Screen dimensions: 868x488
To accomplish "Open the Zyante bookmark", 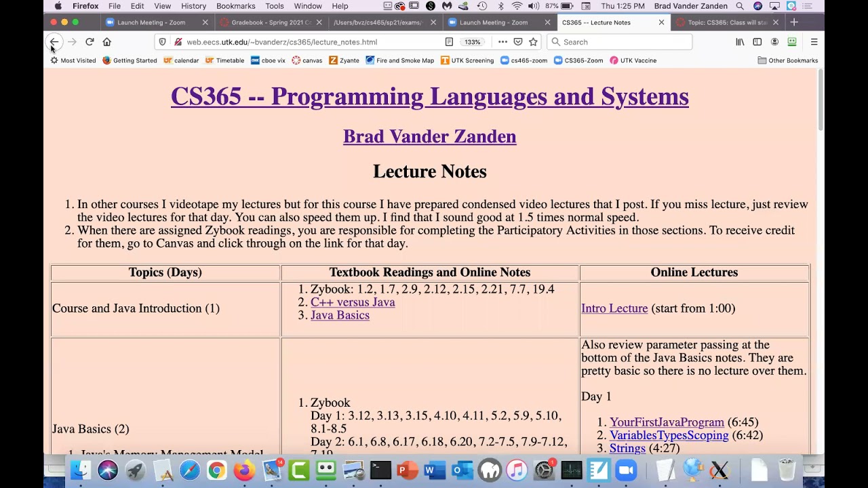I will [x=344, y=60].
